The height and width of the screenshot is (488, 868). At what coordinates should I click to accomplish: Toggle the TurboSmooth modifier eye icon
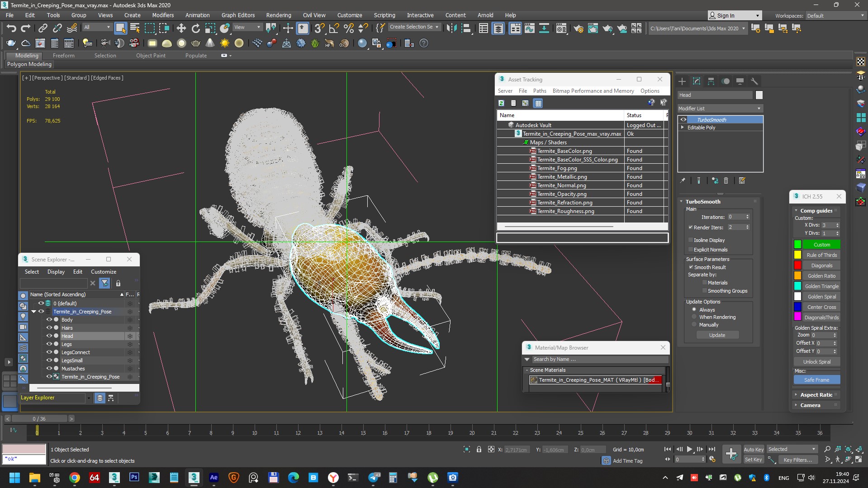683,120
